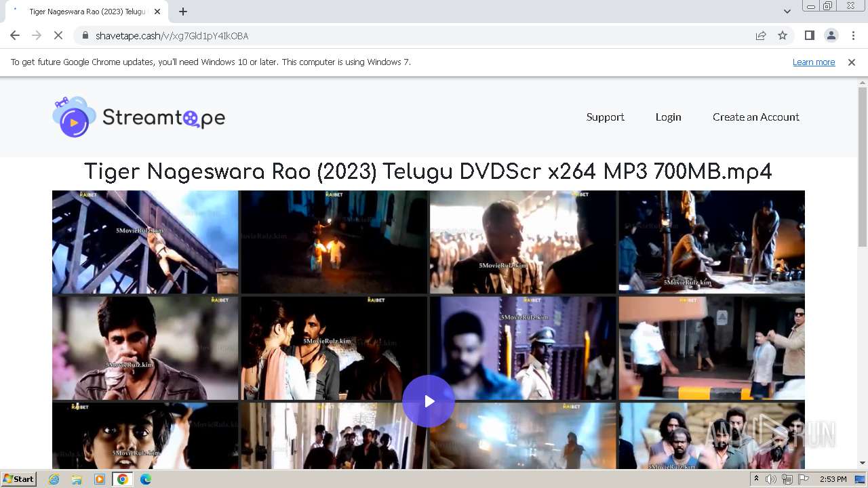Play the video with the purple play button
Screen dimensions: 868x488
tap(429, 401)
